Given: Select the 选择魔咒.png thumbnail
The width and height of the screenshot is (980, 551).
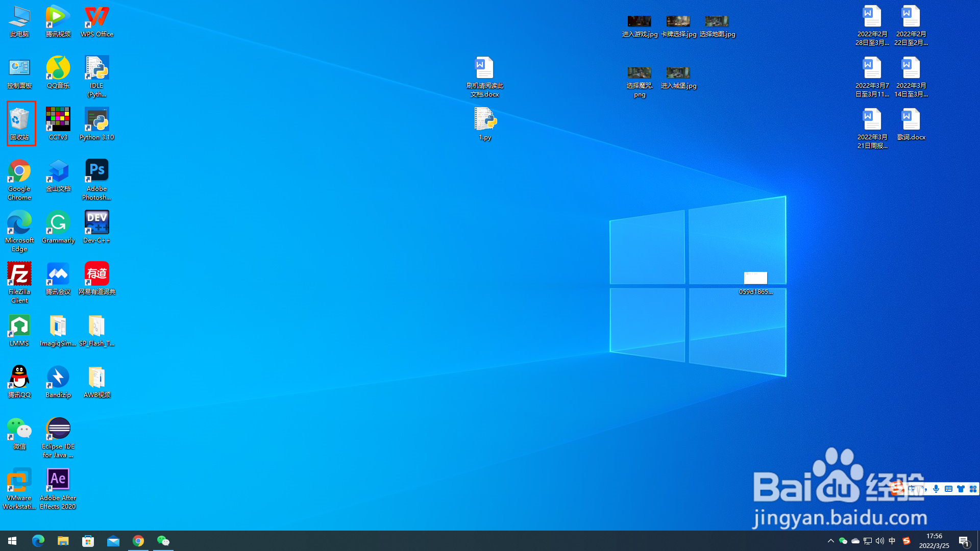Looking at the screenshot, I should 640,82.
